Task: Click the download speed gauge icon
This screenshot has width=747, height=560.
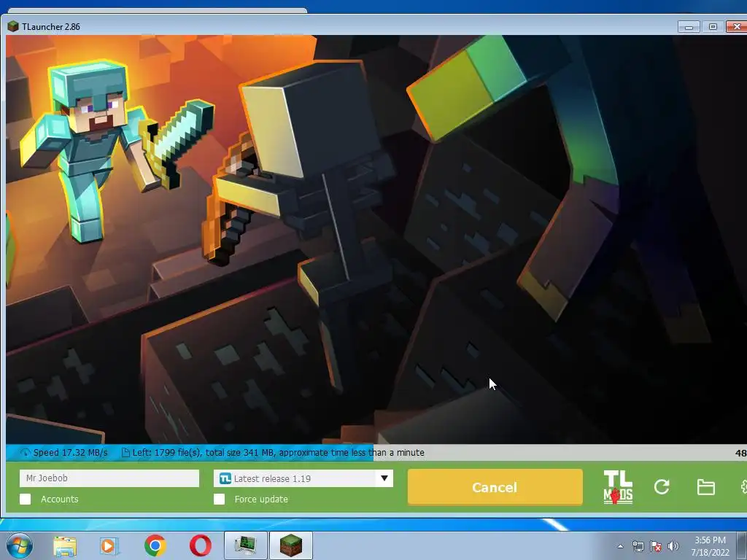Action: (x=25, y=452)
